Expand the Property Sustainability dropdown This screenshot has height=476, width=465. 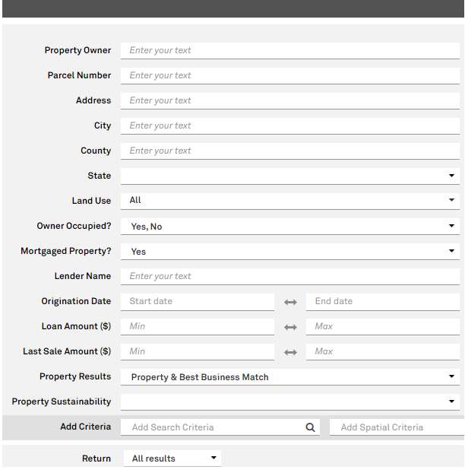[289, 401]
